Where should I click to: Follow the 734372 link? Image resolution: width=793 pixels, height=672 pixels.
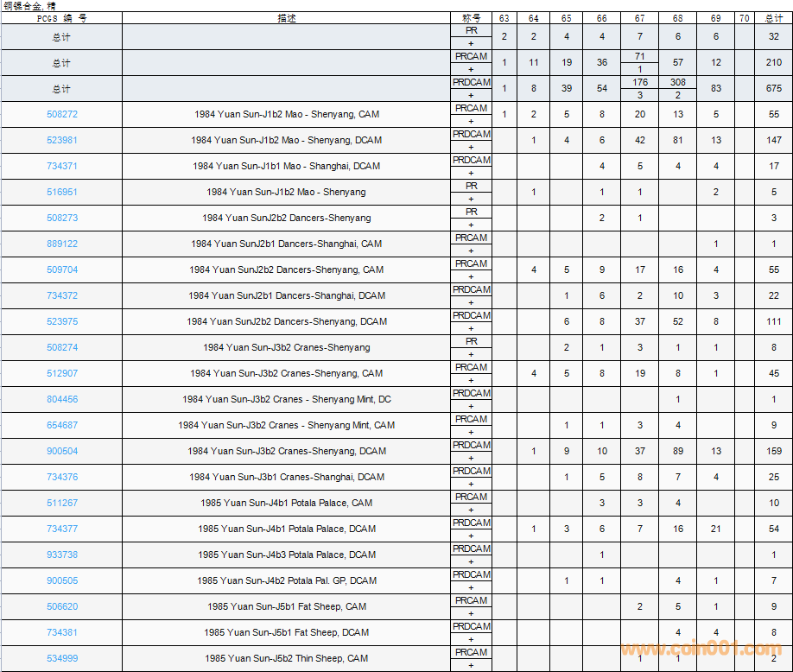pos(61,295)
